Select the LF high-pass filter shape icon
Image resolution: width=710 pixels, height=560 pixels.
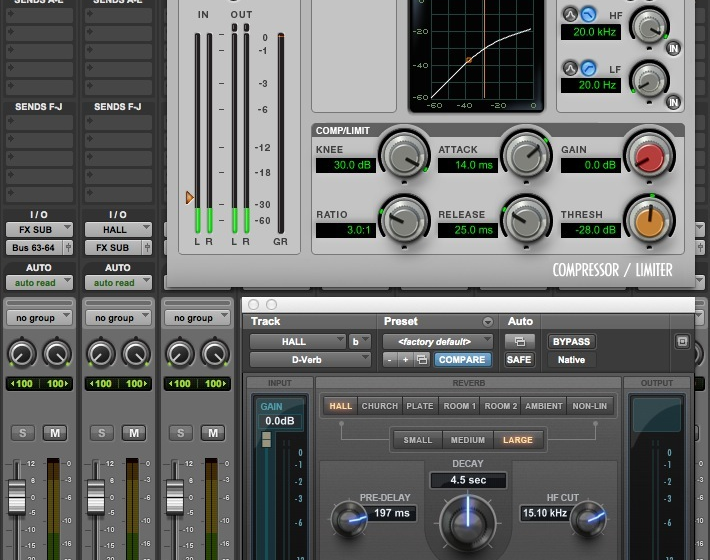click(588, 68)
